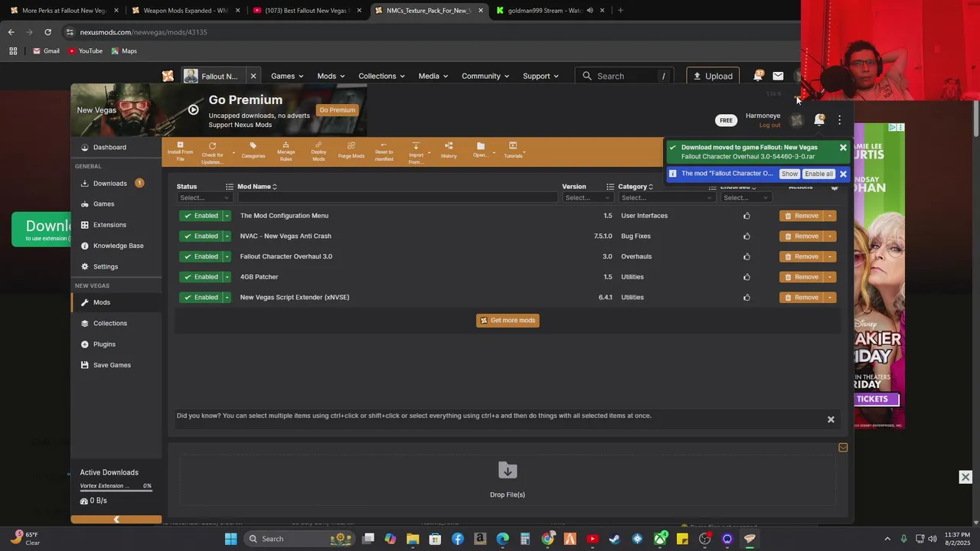Click the Drop File(s) area
Viewport: 980px width, 551px height.
point(508,479)
